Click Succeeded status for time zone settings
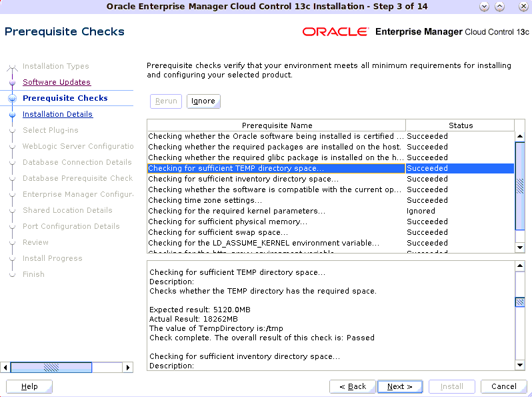This screenshot has height=397, width=532. click(427, 200)
